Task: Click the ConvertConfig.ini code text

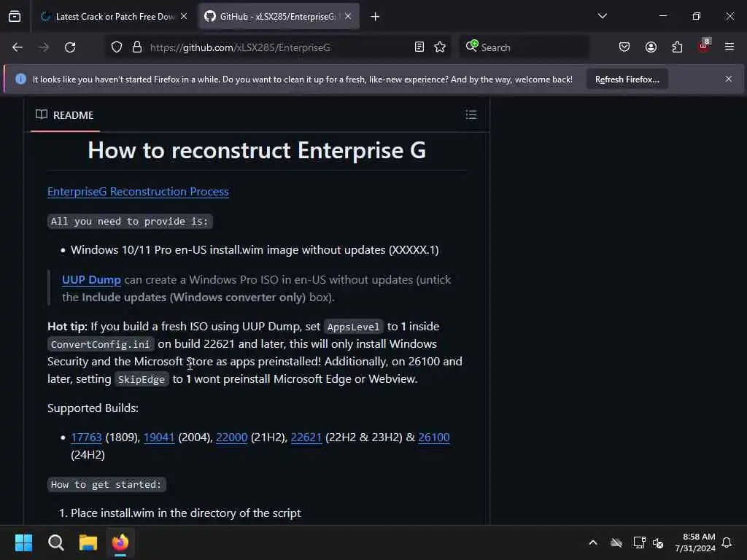Action: tap(101, 344)
